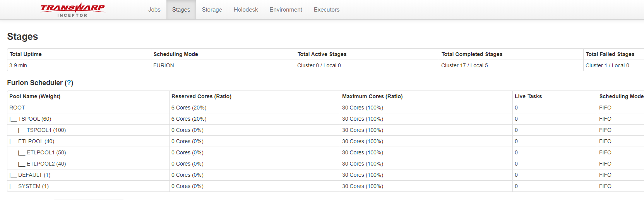Click FIFO link for ETLPOOL (40)
This screenshot has height=200, width=644.
pyautogui.click(x=605, y=141)
